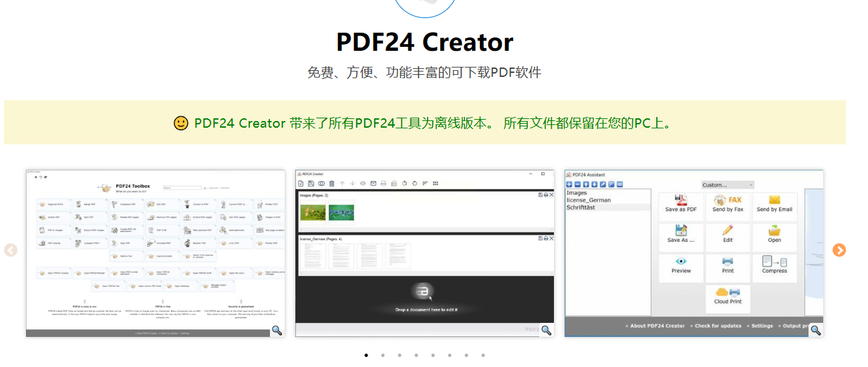
Task: Jump to the second carousel dot
Action: (383, 356)
